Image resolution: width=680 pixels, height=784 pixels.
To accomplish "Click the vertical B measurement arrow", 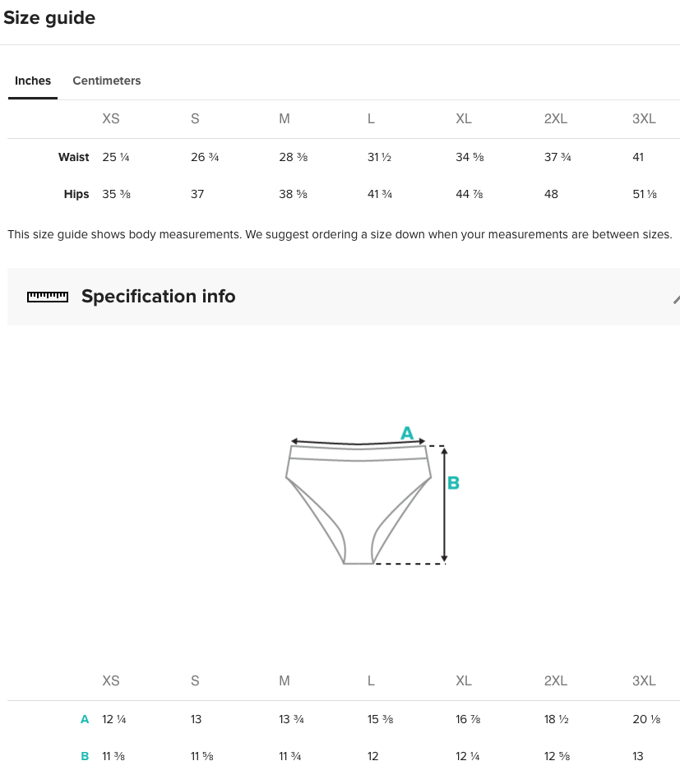I will [444, 505].
